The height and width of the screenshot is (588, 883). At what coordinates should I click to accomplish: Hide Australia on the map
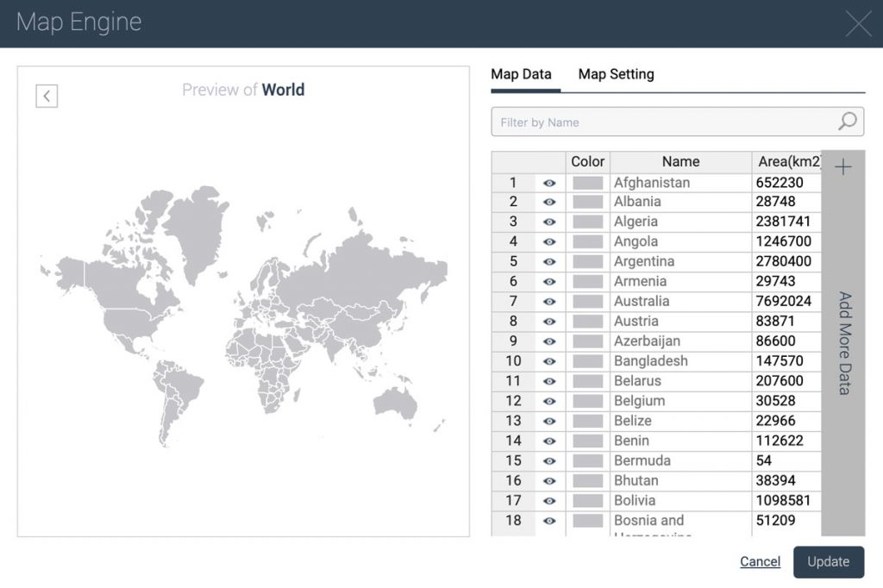tap(549, 301)
